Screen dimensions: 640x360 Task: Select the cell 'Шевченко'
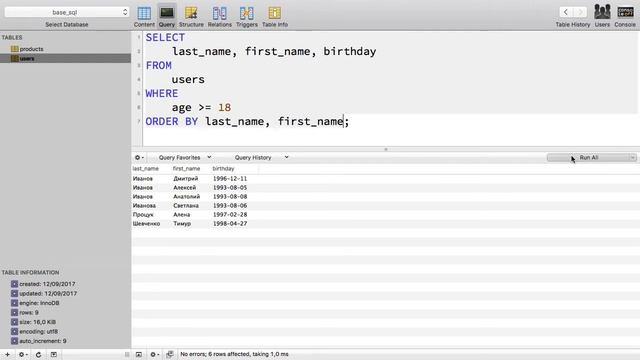point(146,224)
